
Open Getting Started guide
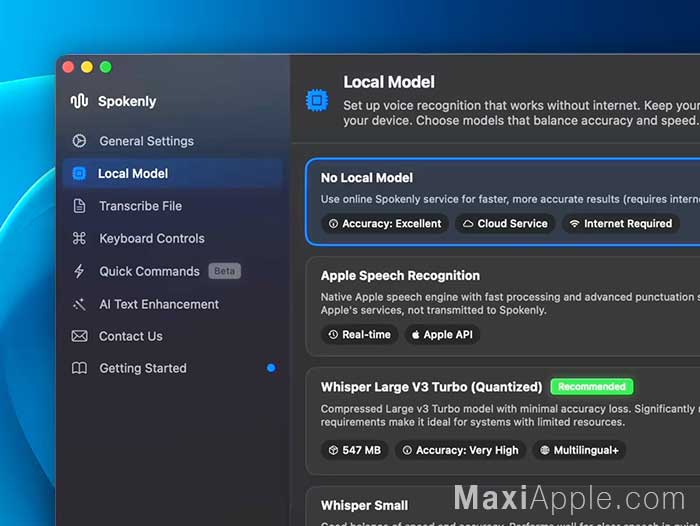[173, 368]
